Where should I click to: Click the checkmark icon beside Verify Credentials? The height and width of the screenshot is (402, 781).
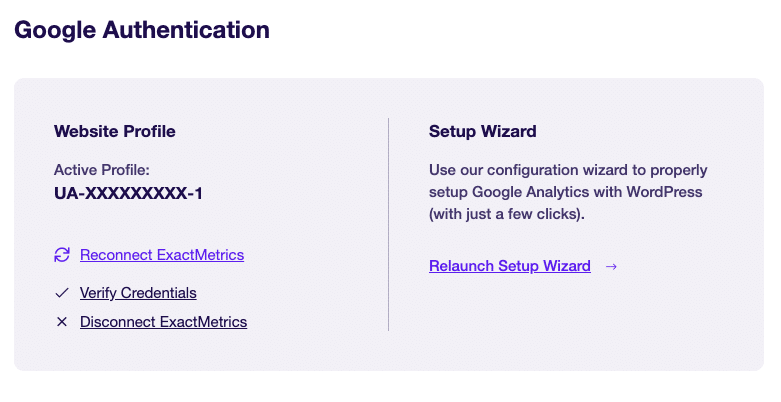[62, 293]
